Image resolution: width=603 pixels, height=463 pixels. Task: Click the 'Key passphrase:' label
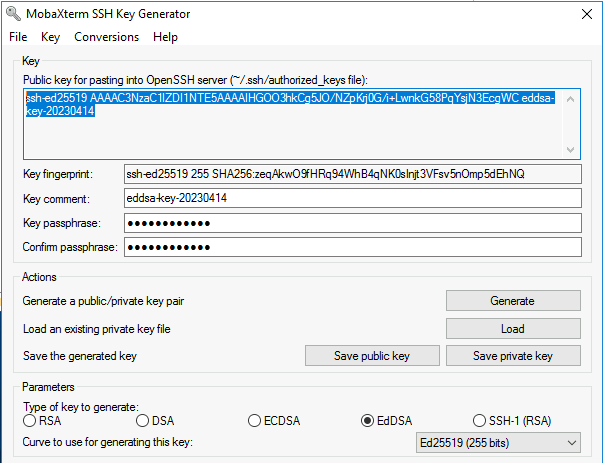click(x=62, y=223)
